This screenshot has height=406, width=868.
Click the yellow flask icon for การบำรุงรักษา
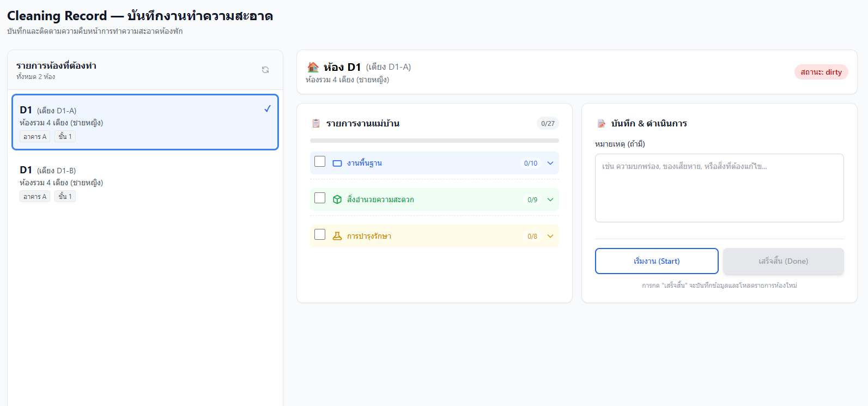(x=337, y=236)
